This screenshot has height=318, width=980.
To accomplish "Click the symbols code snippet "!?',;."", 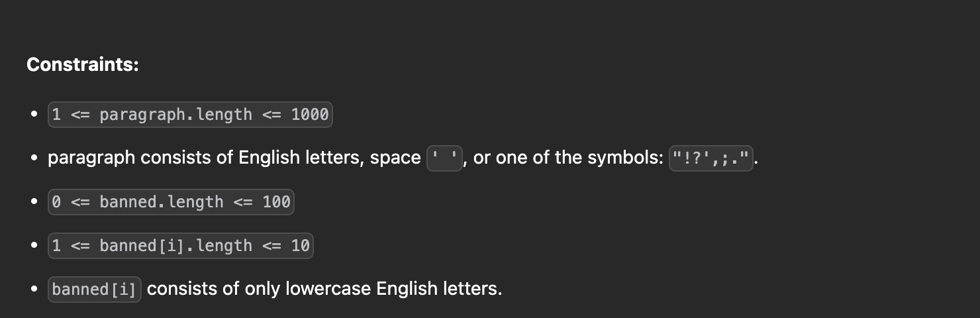I will (711, 158).
